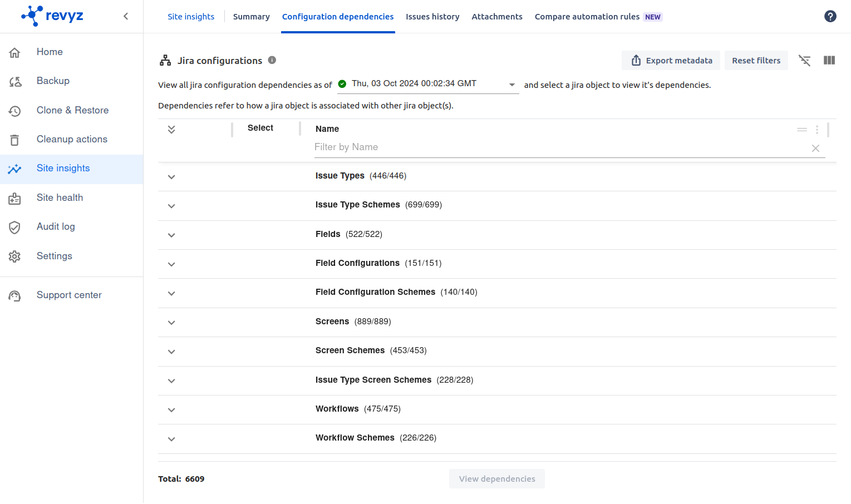Switch to the Issues history tab
The height and width of the screenshot is (504, 851).
click(x=432, y=17)
